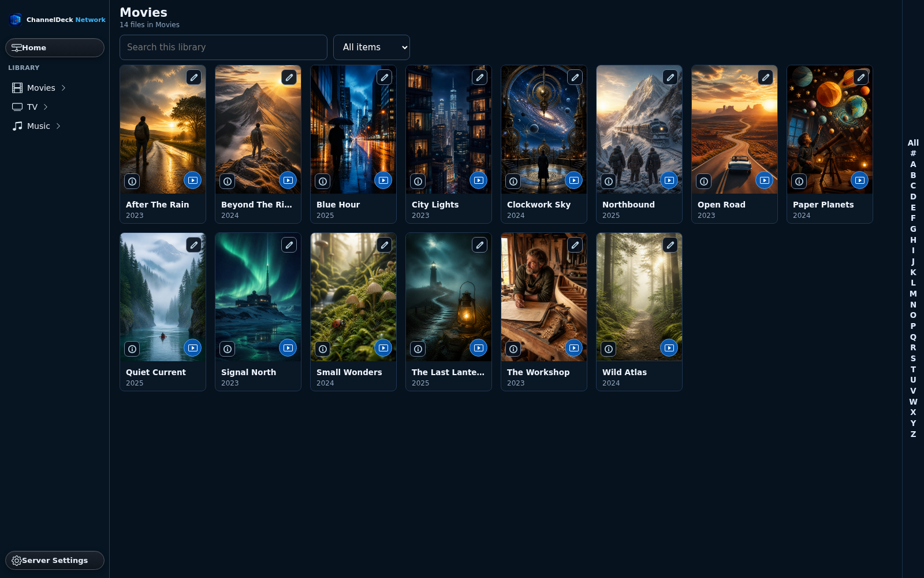This screenshot has width=924, height=578.
Task: Click the edit pencil on Blue Hour
Action: [385, 77]
